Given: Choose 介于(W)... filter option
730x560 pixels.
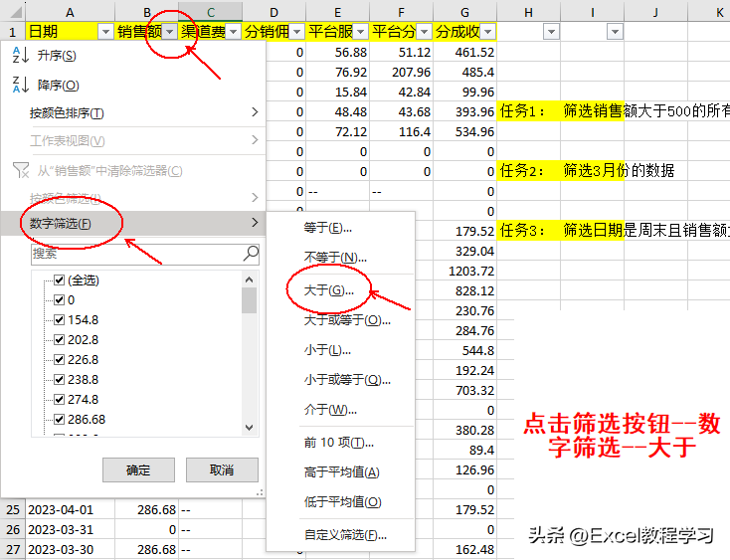Looking at the screenshot, I should point(341,410).
